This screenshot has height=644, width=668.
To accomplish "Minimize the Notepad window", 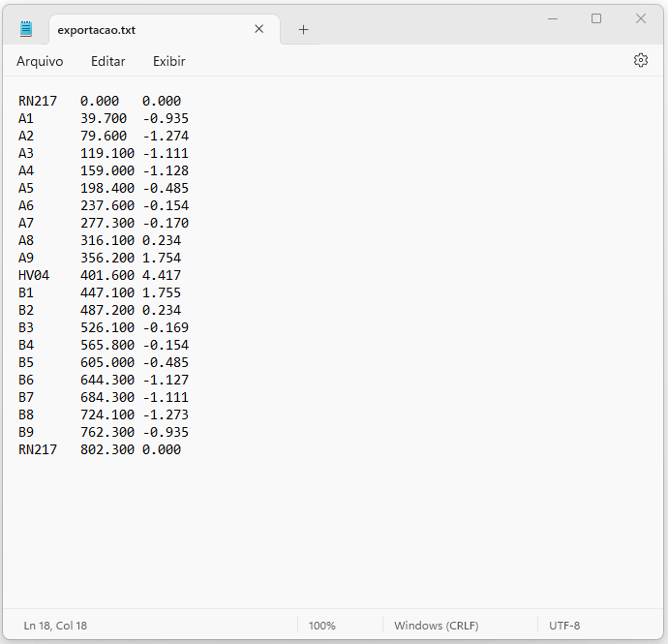I will [553, 18].
